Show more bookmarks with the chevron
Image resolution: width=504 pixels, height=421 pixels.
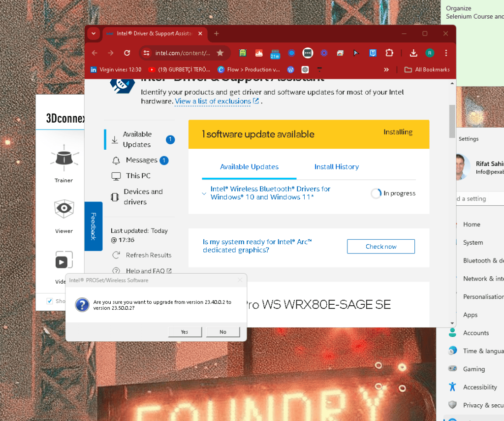386,69
